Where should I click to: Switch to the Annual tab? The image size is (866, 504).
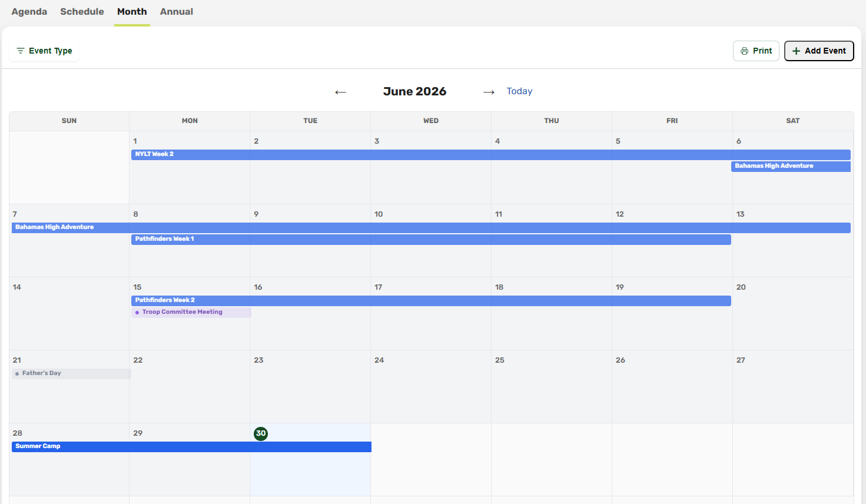[177, 11]
